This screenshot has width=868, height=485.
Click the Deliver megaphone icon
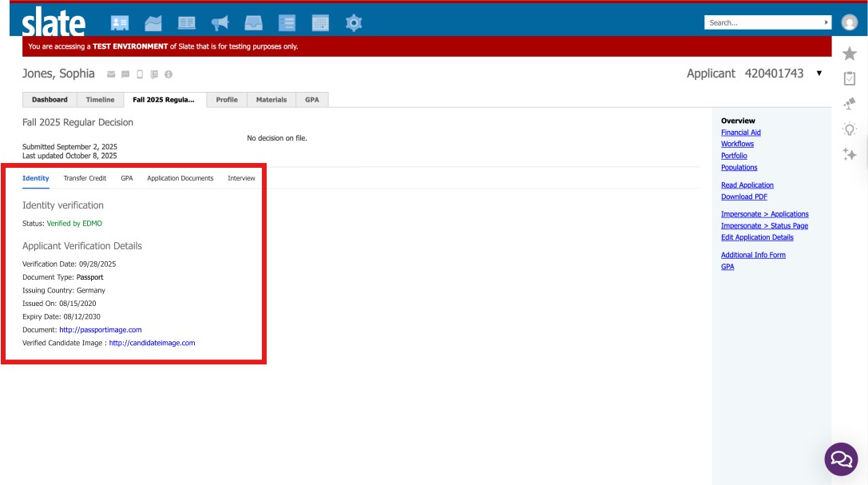tap(219, 22)
